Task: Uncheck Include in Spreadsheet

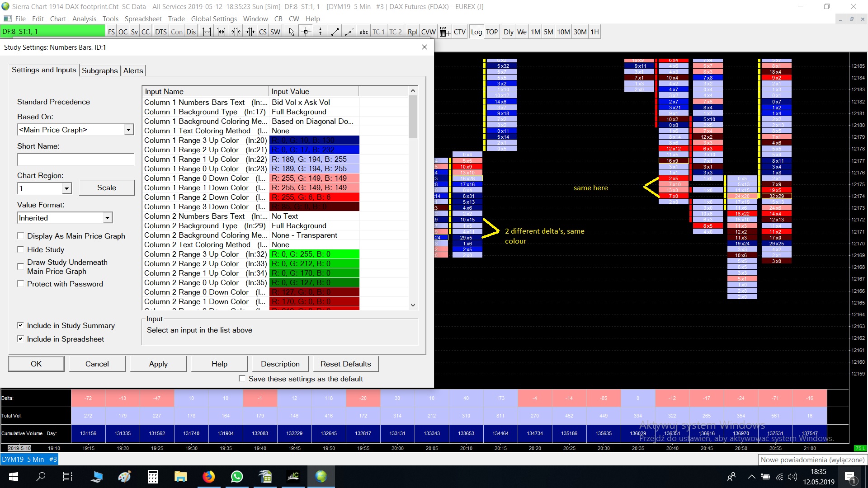Action: click(x=21, y=339)
